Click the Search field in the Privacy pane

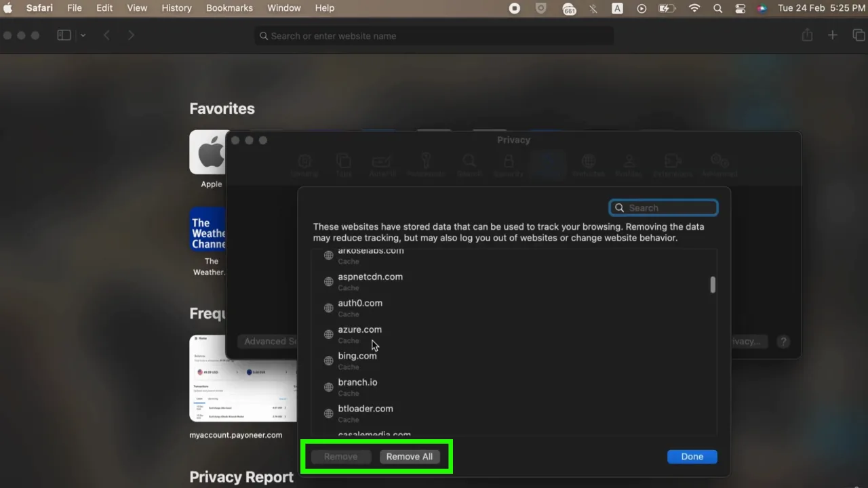663,207
